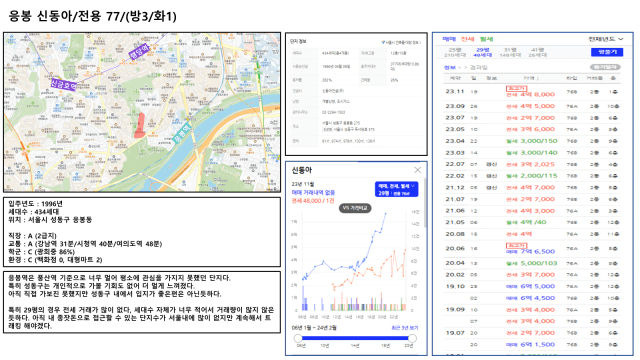Screen dimensions: 640x360
Task: Click the 신금호역 station label on map
Action: coord(64,84)
